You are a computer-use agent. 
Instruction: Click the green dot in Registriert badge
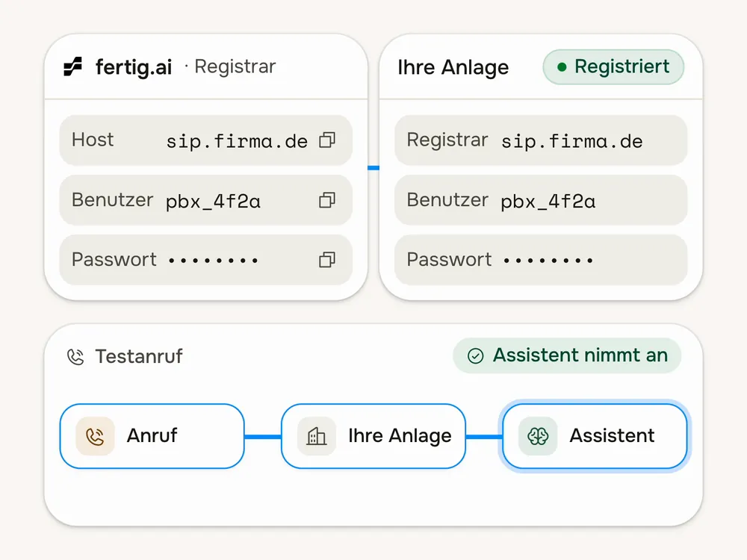point(562,67)
